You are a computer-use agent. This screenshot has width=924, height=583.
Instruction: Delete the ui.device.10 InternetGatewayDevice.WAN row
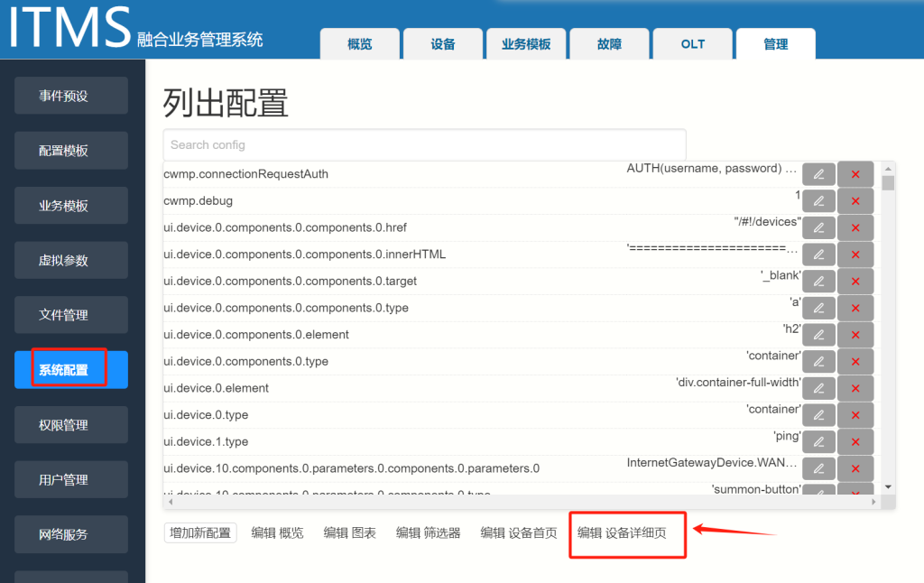(855, 468)
